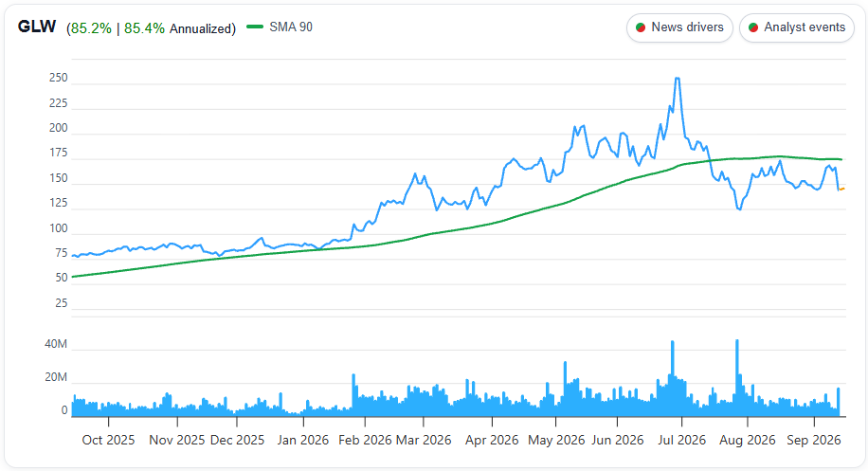Click the GLW ticker title
Image resolution: width=868 pixels, height=471 pixels.
37,27
